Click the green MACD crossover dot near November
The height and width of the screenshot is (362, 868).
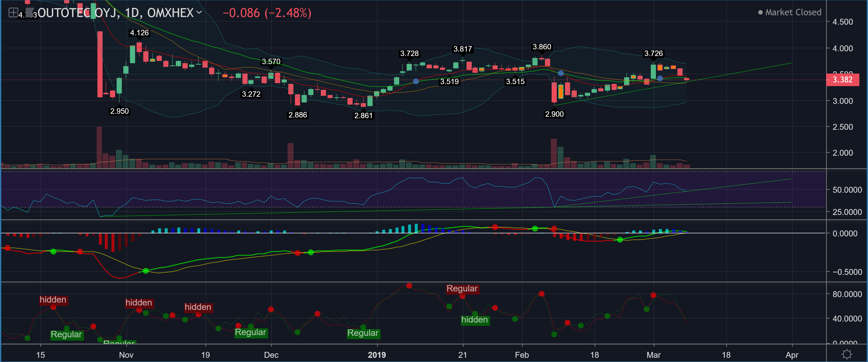145,271
